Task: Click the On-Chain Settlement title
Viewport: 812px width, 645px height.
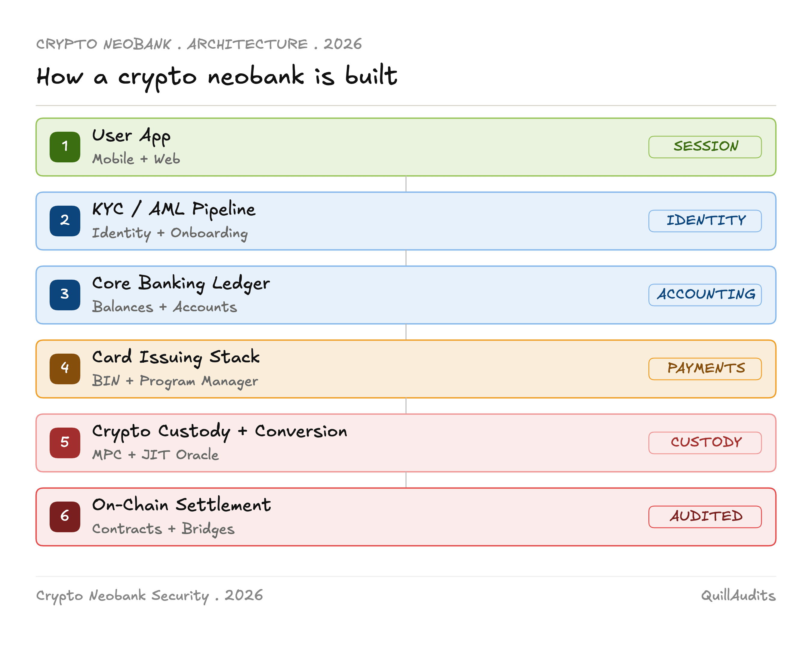Action: coord(182,505)
